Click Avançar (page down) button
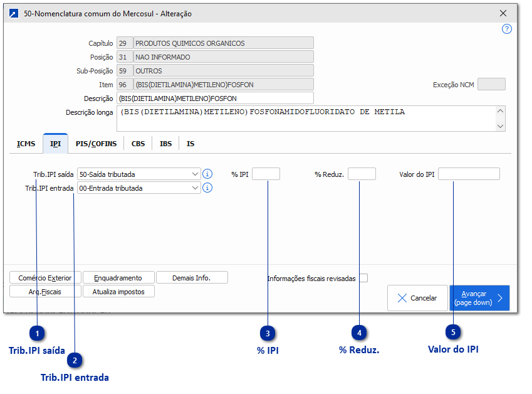The height and width of the screenshot is (394, 532). pos(479,298)
